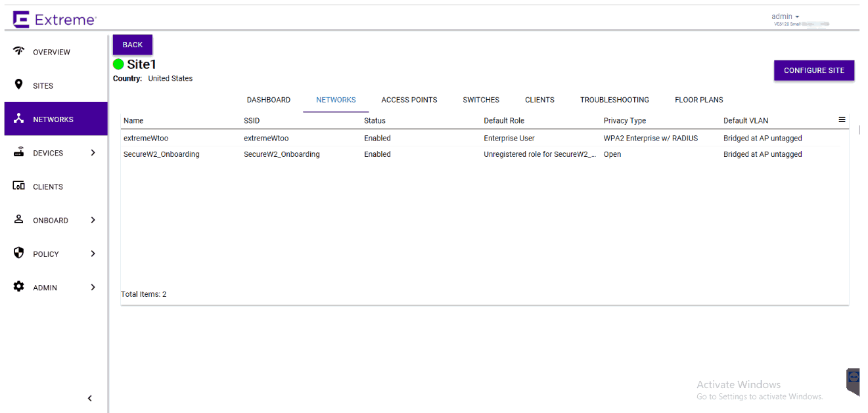Open the Clients tab of Site1
This screenshot has height=413, width=868.
[539, 100]
